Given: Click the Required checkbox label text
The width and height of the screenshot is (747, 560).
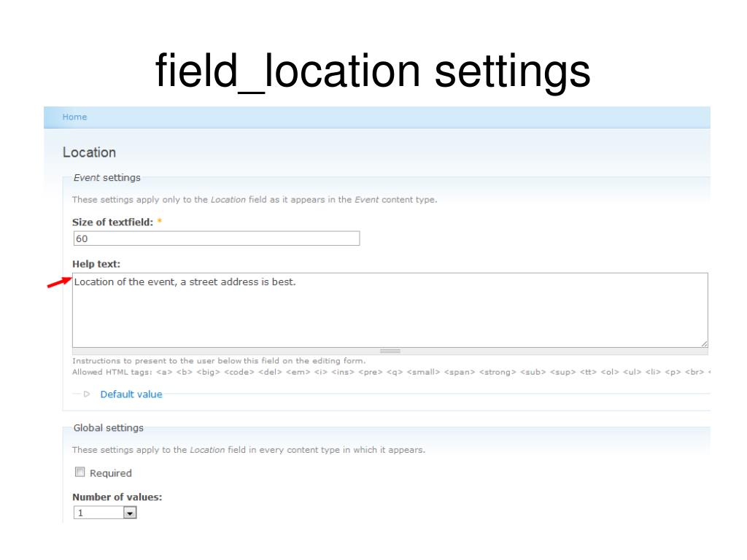Looking at the screenshot, I should coord(111,473).
